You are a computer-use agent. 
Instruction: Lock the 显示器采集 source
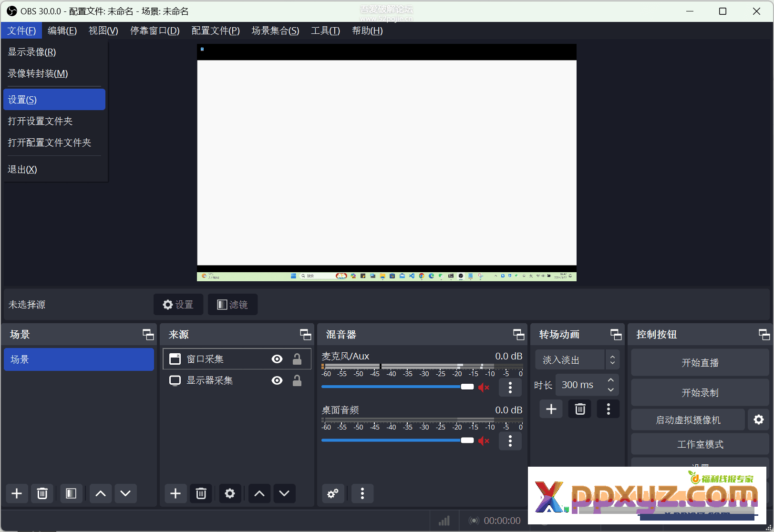tap(297, 380)
